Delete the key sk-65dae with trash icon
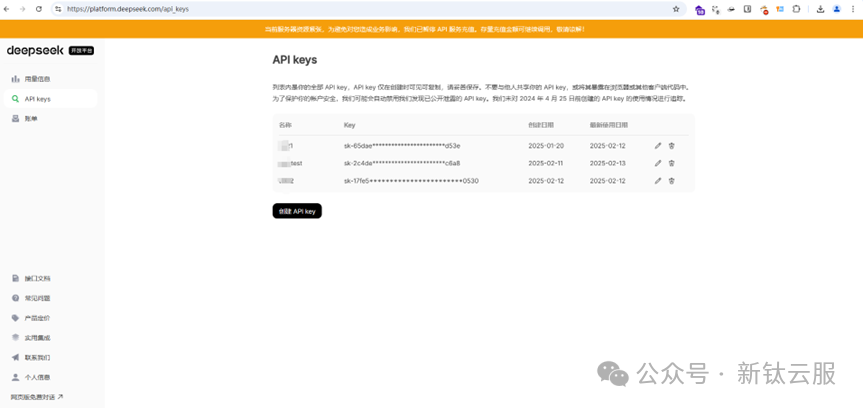The height and width of the screenshot is (408, 863). coord(671,146)
